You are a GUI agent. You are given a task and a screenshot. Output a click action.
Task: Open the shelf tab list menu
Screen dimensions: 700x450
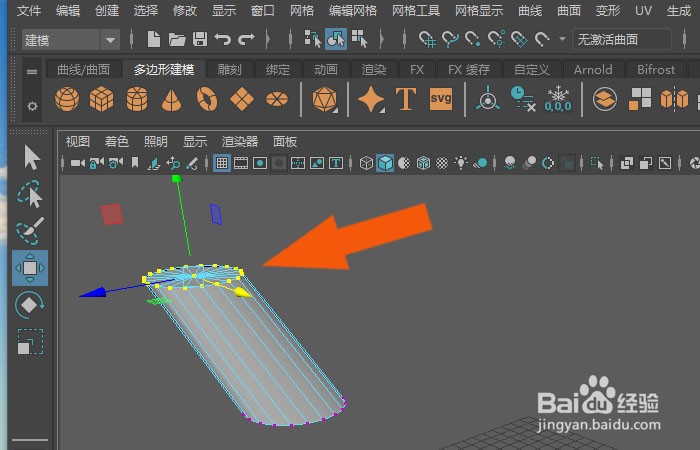tap(32, 72)
